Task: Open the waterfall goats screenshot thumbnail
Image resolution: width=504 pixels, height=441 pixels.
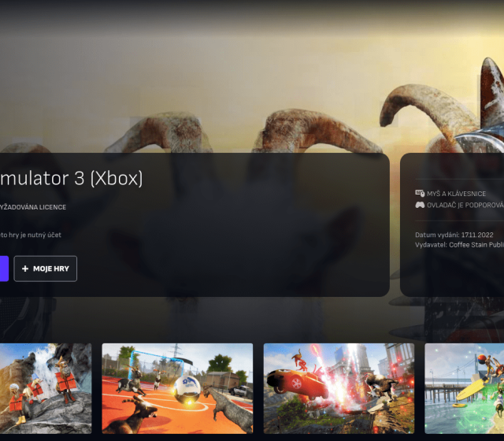Action: (x=45, y=388)
